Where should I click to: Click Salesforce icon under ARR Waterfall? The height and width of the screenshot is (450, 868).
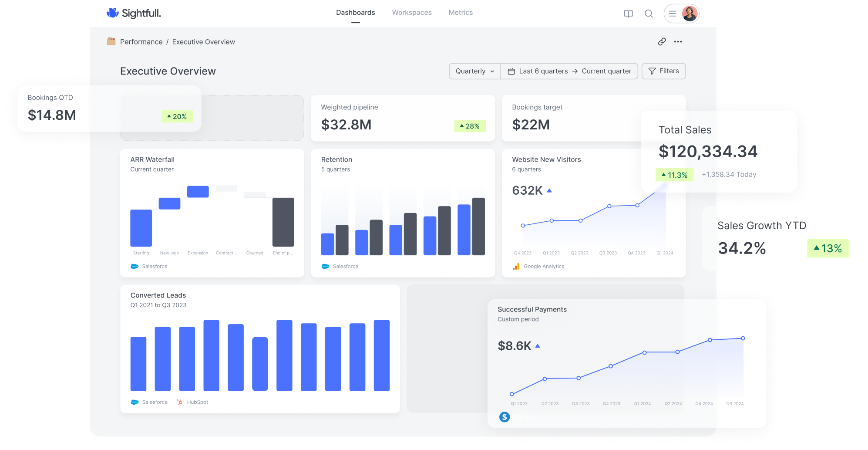point(135,266)
